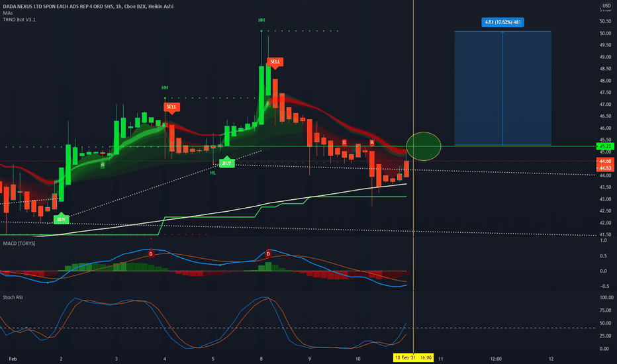Screen dimensions: 617x364
Task: Click the Feb label on the time axis
Action: pyautogui.click(x=13, y=359)
